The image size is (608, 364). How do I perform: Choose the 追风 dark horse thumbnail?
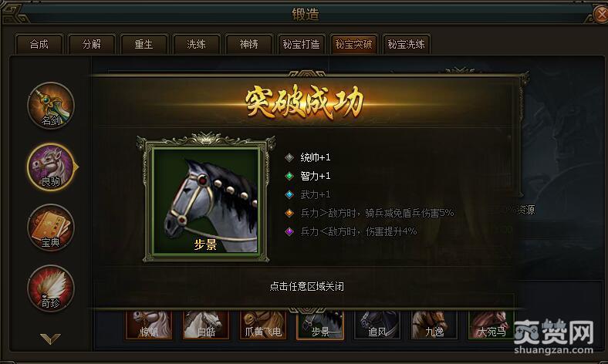(377, 325)
